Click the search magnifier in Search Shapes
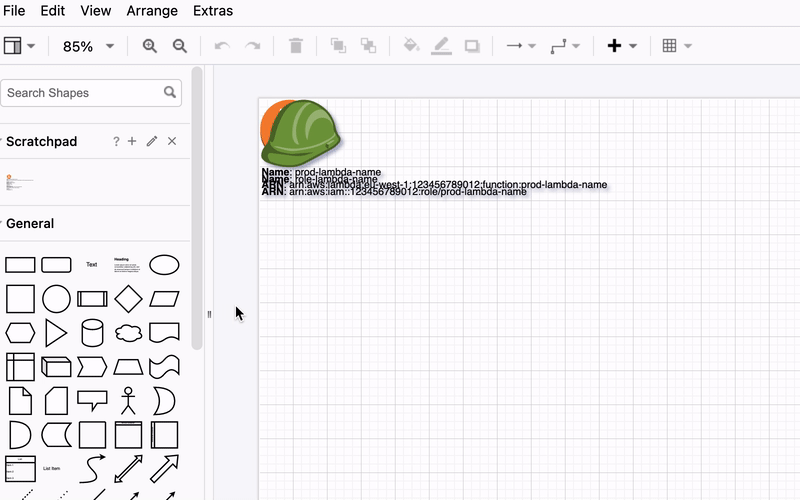 click(170, 92)
